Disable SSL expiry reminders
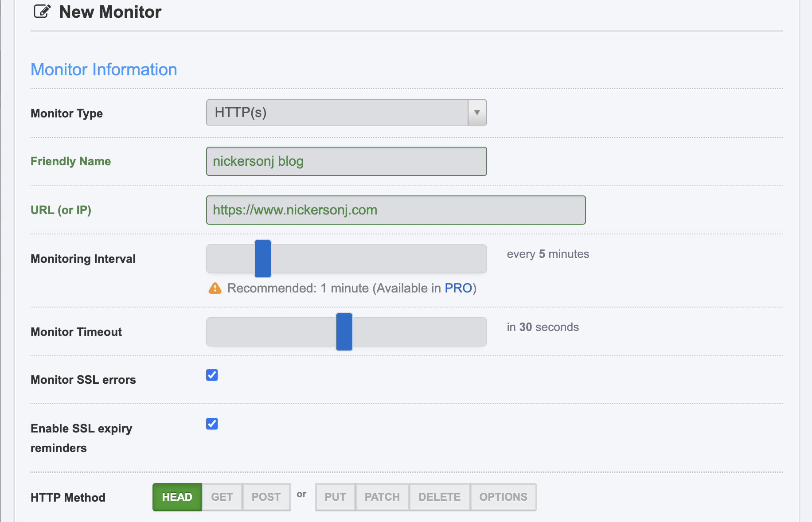 coord(212,424)
